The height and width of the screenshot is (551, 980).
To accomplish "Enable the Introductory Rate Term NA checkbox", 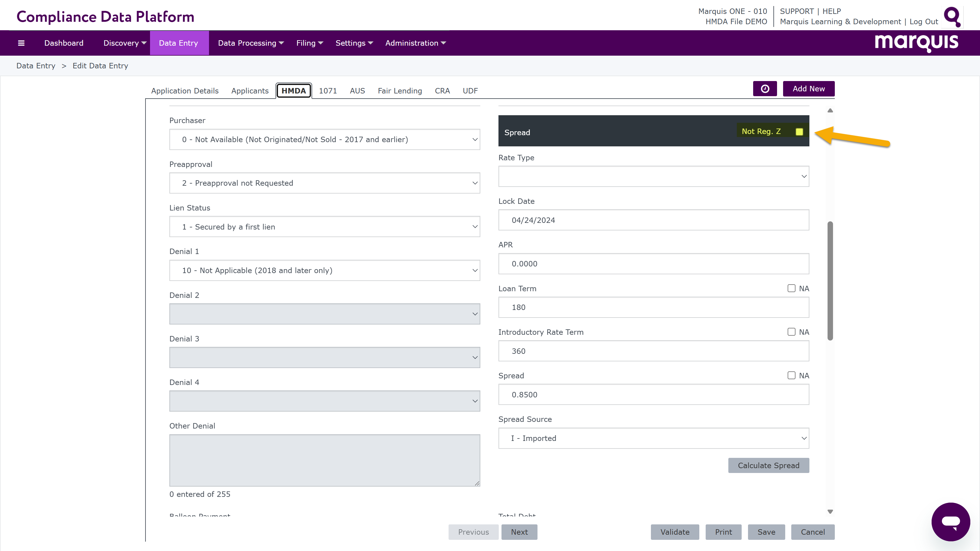I will click(x=791, y=332).
